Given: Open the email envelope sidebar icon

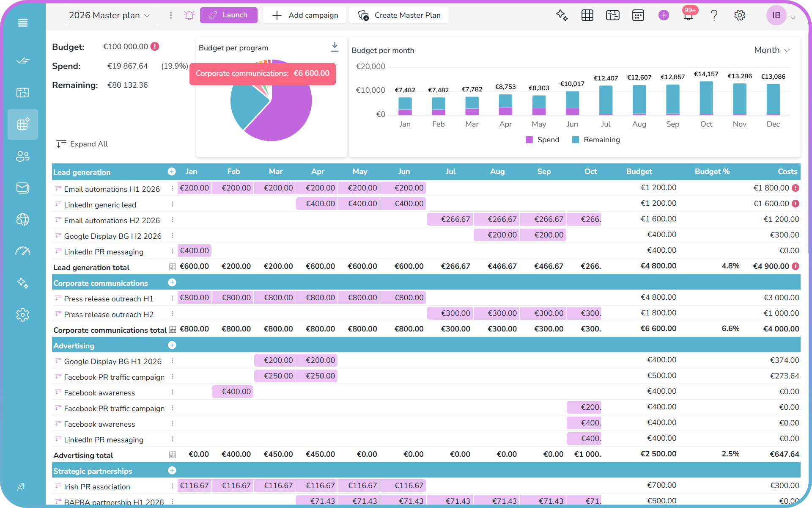Looking at the screenshot, I should (23, 188).
